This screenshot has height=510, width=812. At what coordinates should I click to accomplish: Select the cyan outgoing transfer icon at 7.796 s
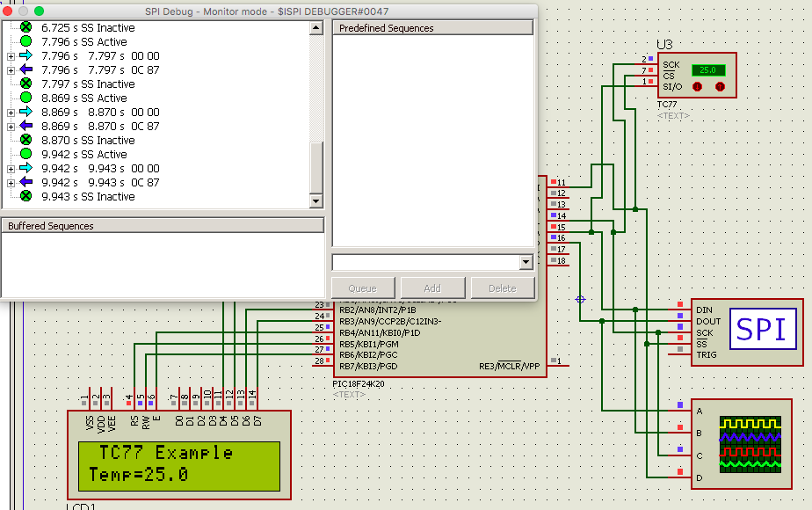[25, 55]
